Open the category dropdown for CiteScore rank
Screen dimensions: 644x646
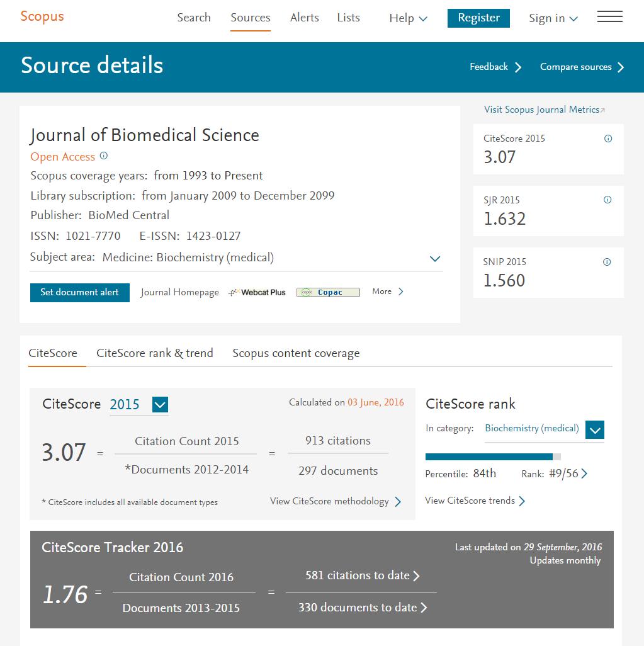[594, 429]
